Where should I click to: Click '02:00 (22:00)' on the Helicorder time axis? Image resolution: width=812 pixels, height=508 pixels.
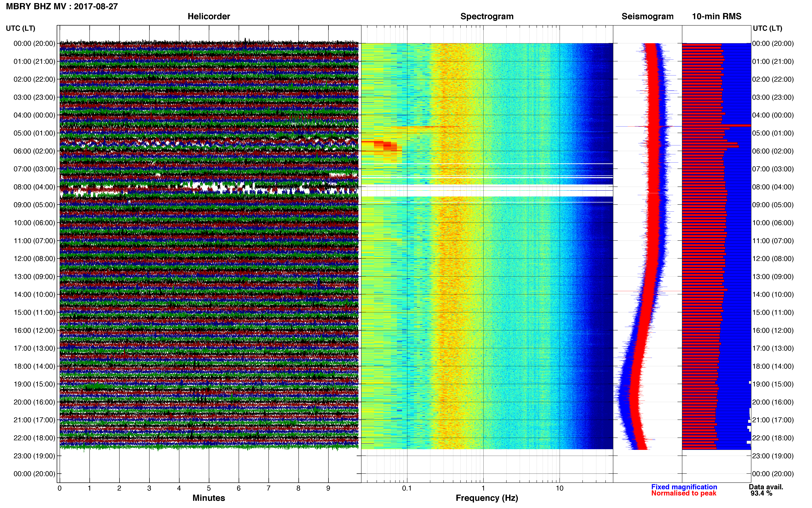point(34,79)
